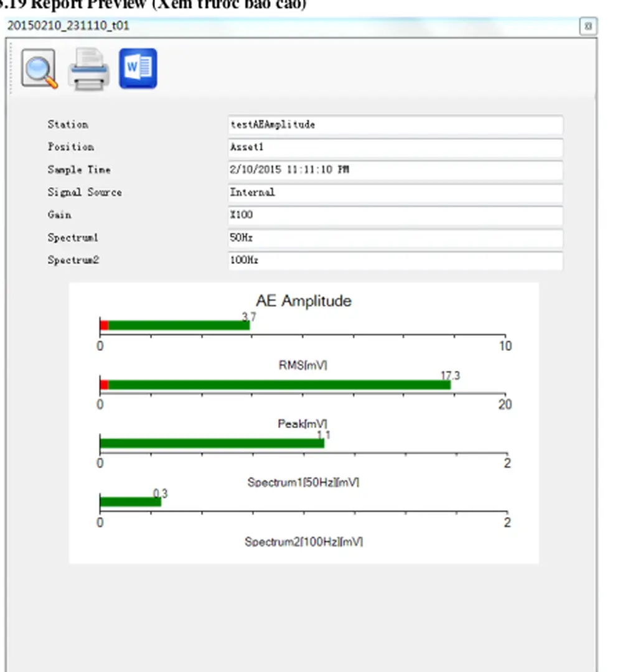Viewport: 633px width, 672px height.
Task: Click the Spectrum1 field showing 50Hz
Action: coord(395,238)
